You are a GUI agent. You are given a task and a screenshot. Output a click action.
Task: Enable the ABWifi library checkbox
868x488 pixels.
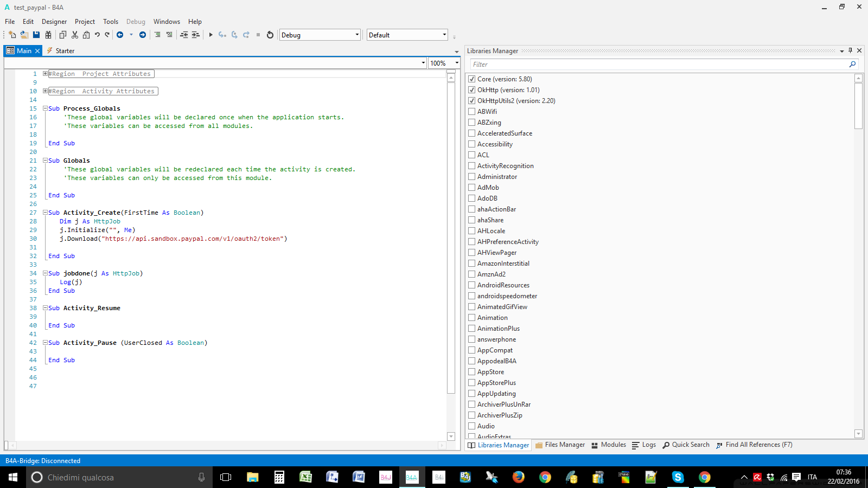[472, 112]
